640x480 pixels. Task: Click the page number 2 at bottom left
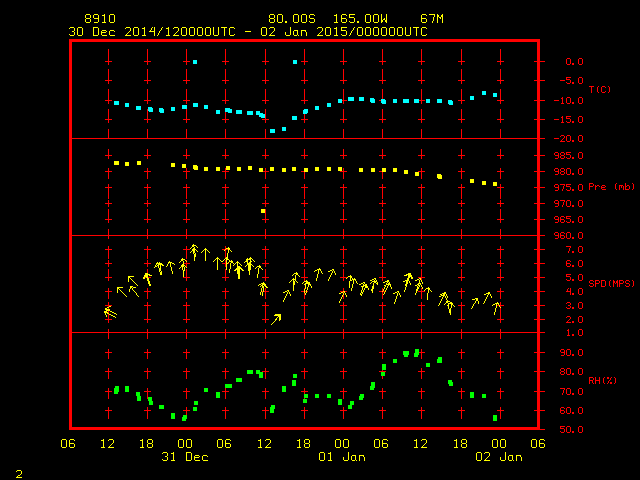click(x=18, y=471)
